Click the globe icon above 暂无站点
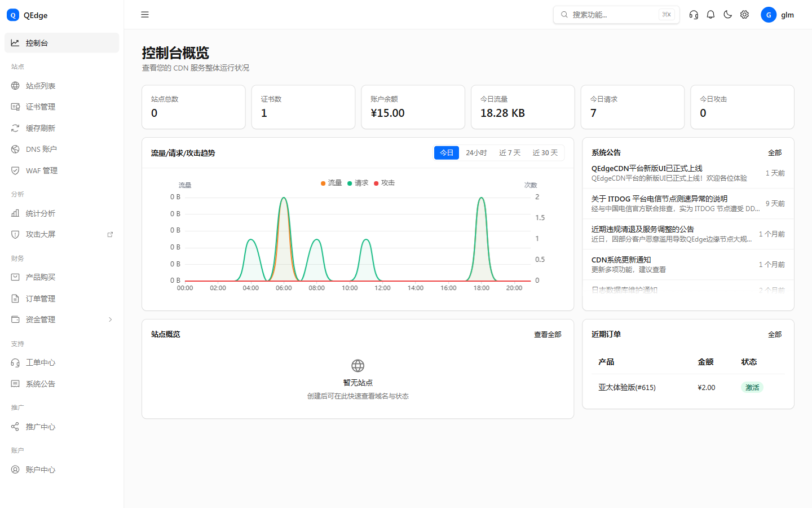The width and height of the screenshot is (812, 508). (358, 366)
